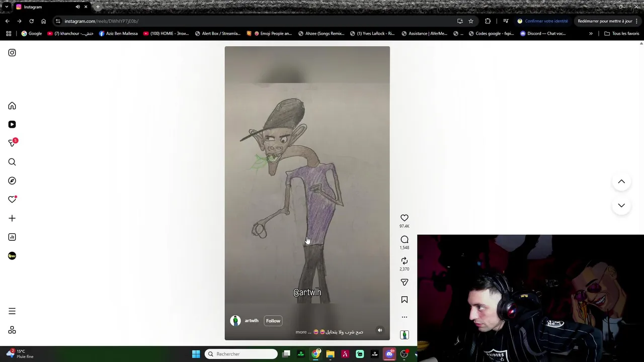Mute Instagram tab audio icon
The width and height of the screenshot is (644, 362).
click(x=77, y=7)
